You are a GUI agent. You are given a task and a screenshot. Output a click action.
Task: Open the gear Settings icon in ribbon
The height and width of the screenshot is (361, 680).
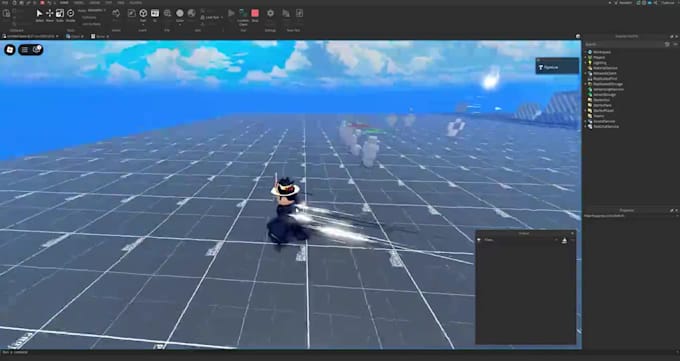point(270,13)
